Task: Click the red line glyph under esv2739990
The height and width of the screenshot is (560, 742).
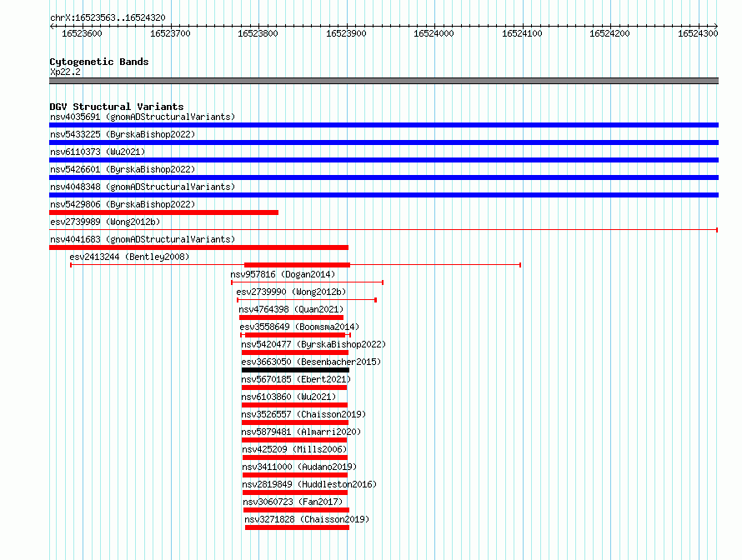Action: pyautogui.click(x=307, y=300)
